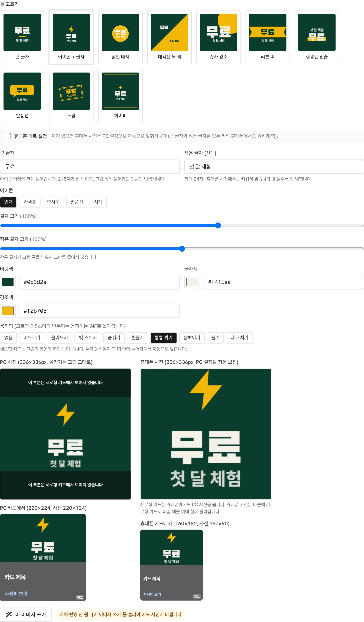364x622 pixels.
Task: Select the 통통 튀기 animation
Action: click(163, 338)
